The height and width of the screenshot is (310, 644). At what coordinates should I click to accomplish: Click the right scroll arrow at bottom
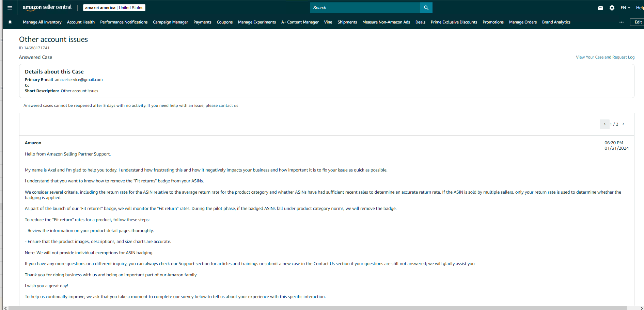[x=642, y=308]
